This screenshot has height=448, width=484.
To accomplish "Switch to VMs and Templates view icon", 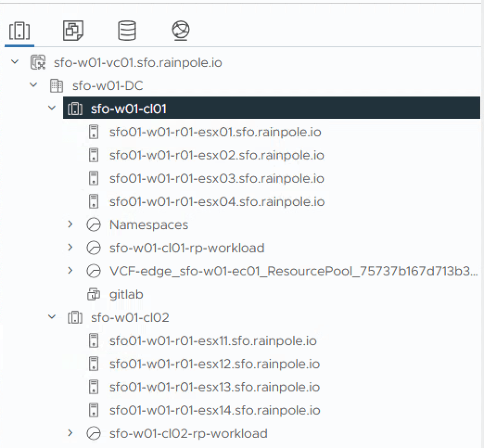I will pyautogui.click(x=73, y=31).
